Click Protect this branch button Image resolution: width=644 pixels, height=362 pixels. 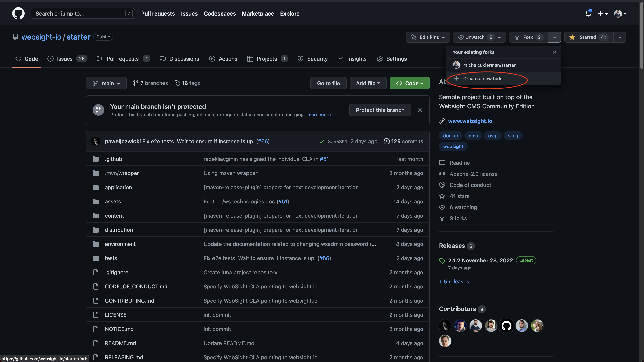380,110
